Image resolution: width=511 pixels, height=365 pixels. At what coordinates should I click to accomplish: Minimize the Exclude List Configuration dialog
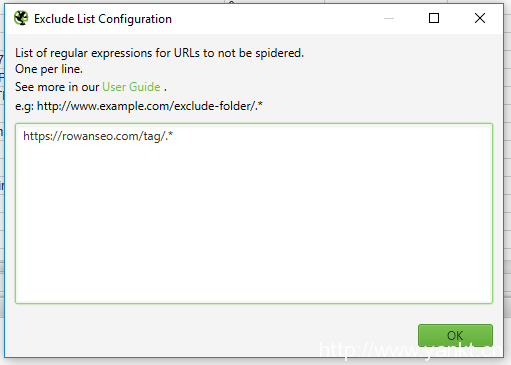click(x=389, y=18)
